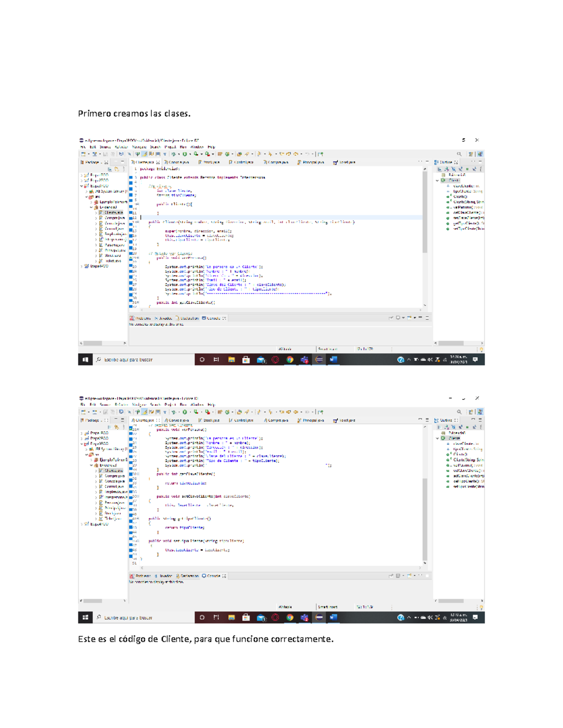Collapse the src folder in the first screenshot's Package Explorer
The height and width of the screenshot is (728, 563).
(x=87, y=197)
